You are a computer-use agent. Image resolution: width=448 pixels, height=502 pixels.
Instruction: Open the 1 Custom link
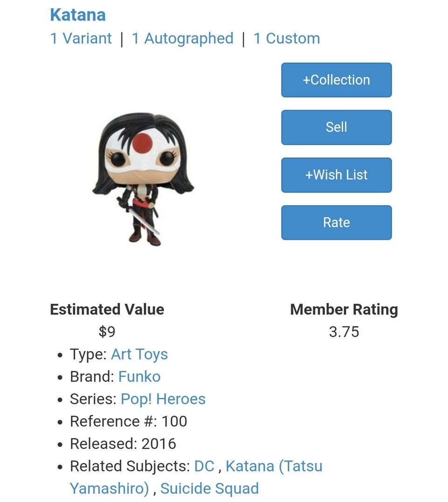point(287,38)
